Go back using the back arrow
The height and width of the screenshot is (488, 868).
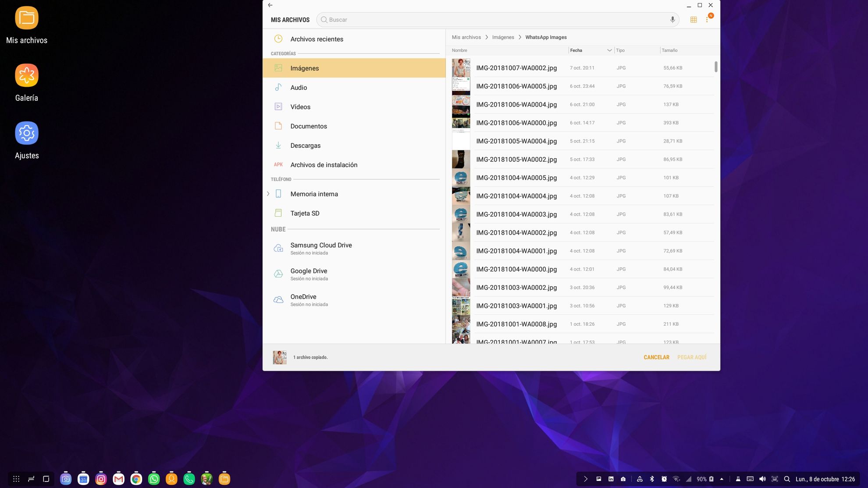pyautogui.click(x=270, y=5)
